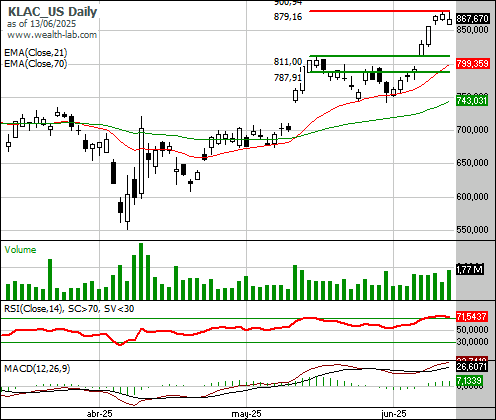
Task: Click the 867,670 last price tag
Action: [473, 19]
